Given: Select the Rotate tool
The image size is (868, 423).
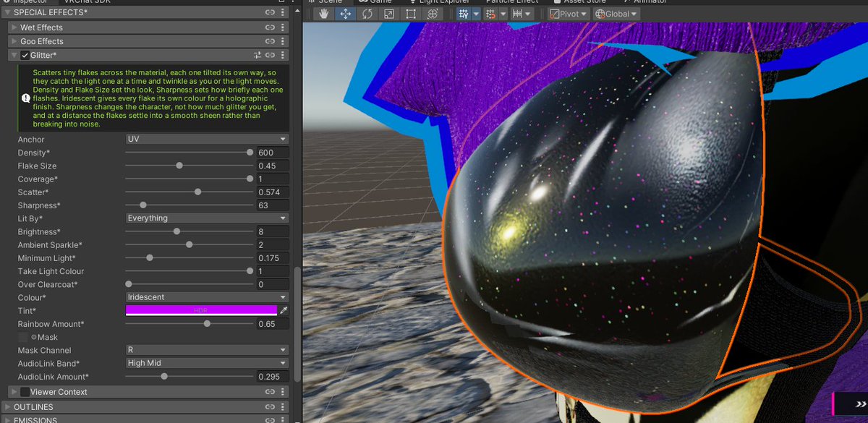Looking at the screenshot, I should [367, 14].
